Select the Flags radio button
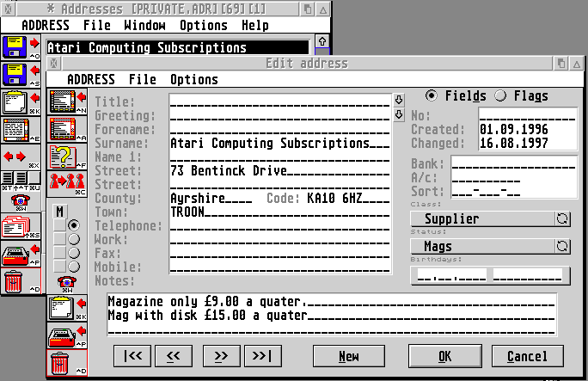The width and height of the screenshot is (588, 381). pos(500,95)
